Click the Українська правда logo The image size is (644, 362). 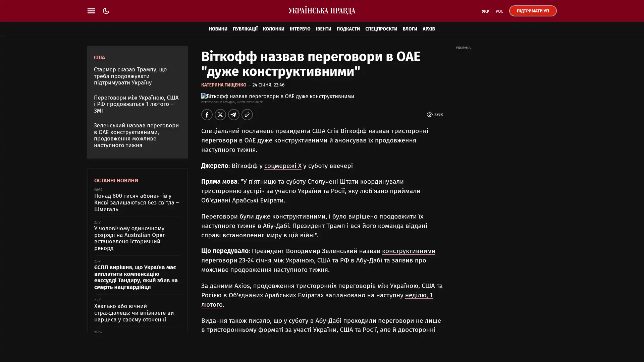322,11
